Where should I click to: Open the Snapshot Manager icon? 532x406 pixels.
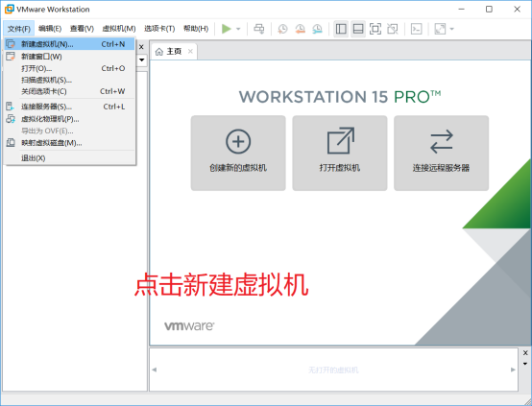pyautogui.click(x=317, y=29)
